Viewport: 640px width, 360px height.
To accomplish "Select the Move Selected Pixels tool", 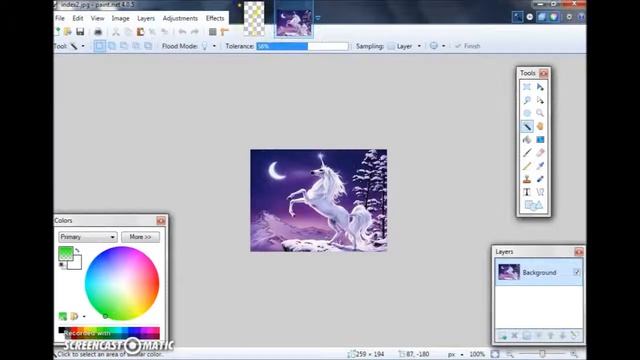I will pyautogui.click(x=540, y=87).
